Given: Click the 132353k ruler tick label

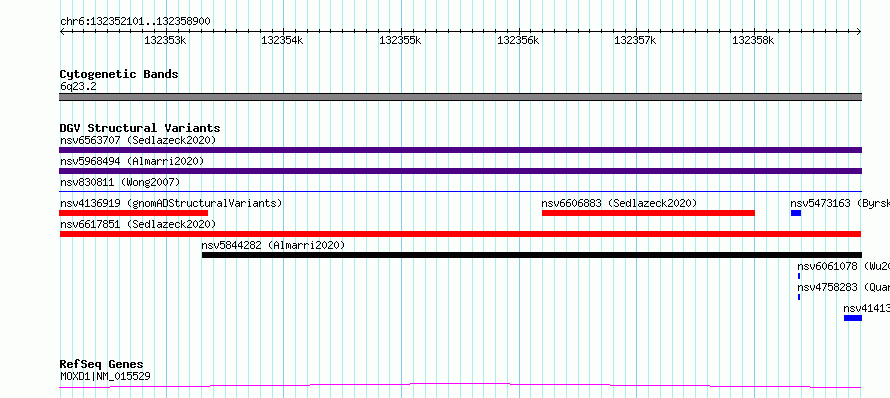Looking at the screenshot, I should coord(165,40).
